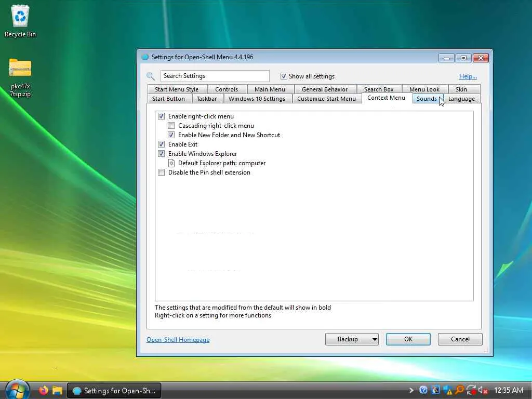Focus the Search Settings input field
This screenshot has height=399, width=532.
[x=215, y=76]
